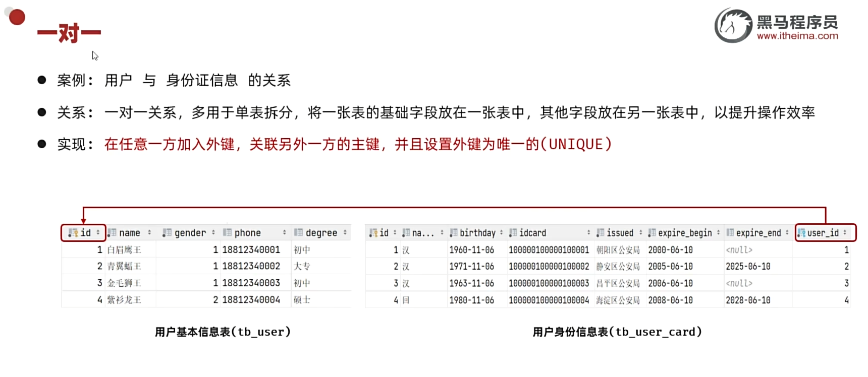
Task: Click the column icon beside expire_end header
Action: [x=730, y=233]
